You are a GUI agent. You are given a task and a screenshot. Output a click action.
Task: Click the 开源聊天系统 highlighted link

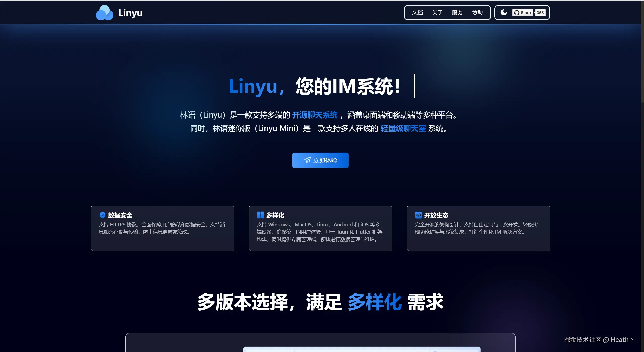tap(315, 115)
